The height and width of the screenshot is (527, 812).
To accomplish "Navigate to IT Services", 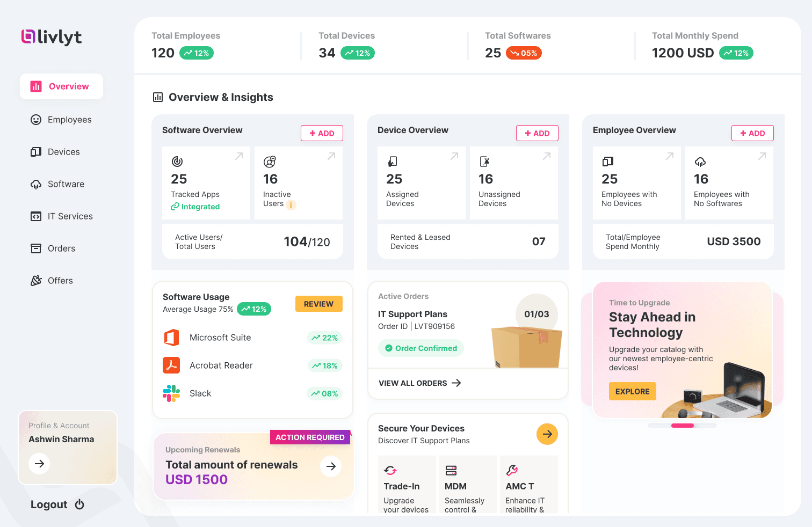I will pyautogui.click(x=62, y=216).
